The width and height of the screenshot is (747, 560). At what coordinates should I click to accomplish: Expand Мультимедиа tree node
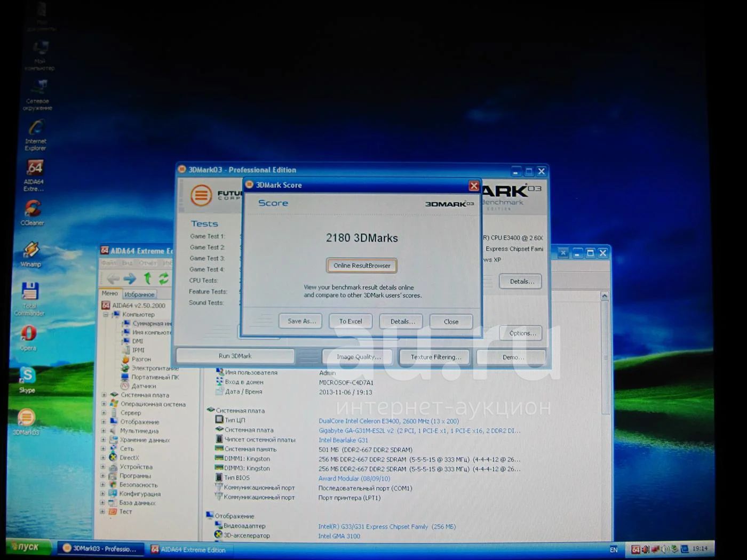[104, 431]
